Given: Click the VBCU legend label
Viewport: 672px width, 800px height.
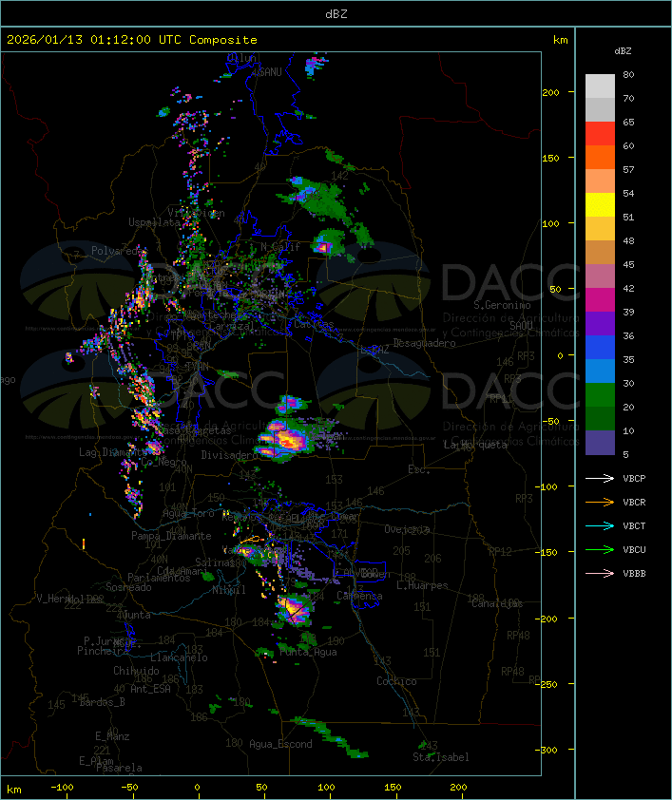Looking at the screenshot, I should pos(634,549).
